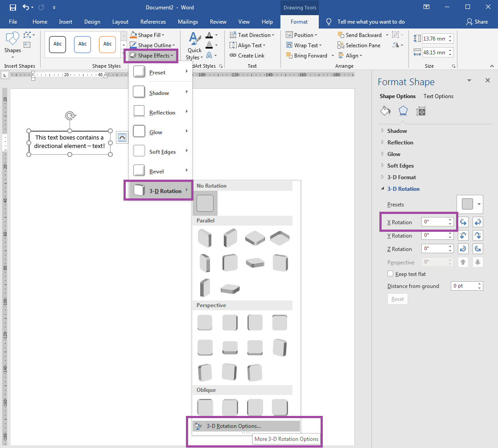Click the Z Rotation counterclockwise arrow icon
Screen dimensions: 498x448
pyautogui.click(x=463, y=248)
